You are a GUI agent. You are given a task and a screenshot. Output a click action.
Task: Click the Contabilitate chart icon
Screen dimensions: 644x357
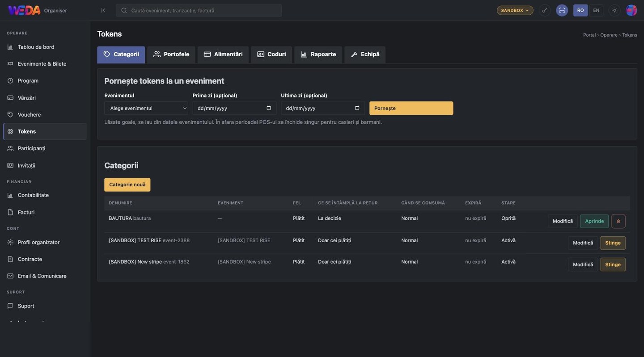click(10, 195)
